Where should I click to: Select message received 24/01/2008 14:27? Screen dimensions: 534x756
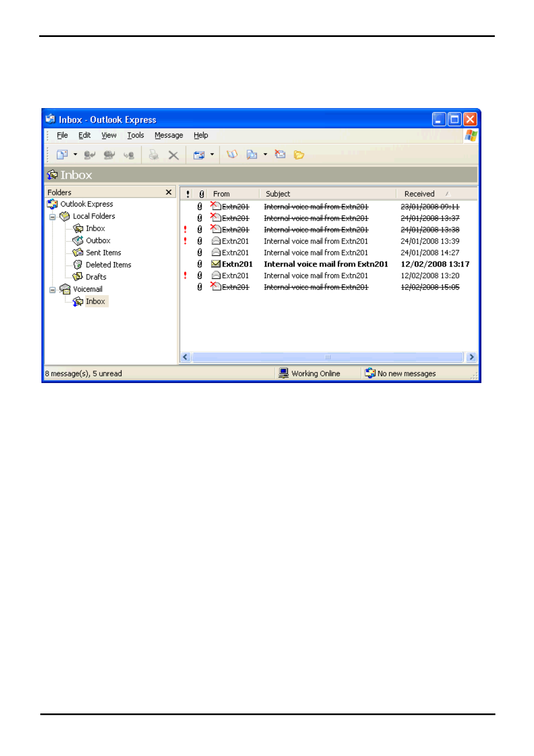(329, 253)
